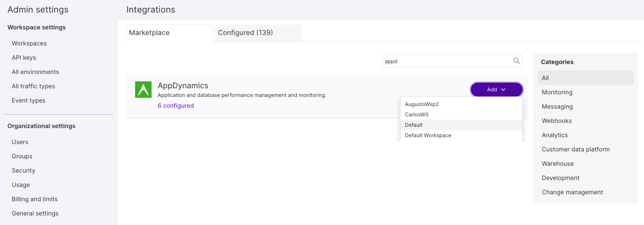Viewport: 644px width, 225px height.
Task: Click the integrations search field
Action: pyautogui.click(x=446, y=61)
